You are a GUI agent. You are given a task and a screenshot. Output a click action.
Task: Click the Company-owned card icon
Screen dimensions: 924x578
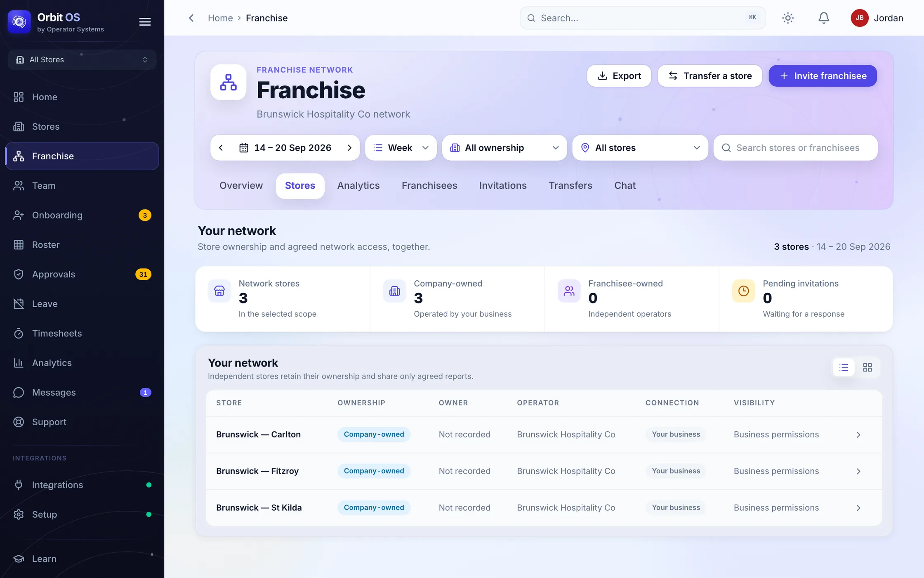395,291
